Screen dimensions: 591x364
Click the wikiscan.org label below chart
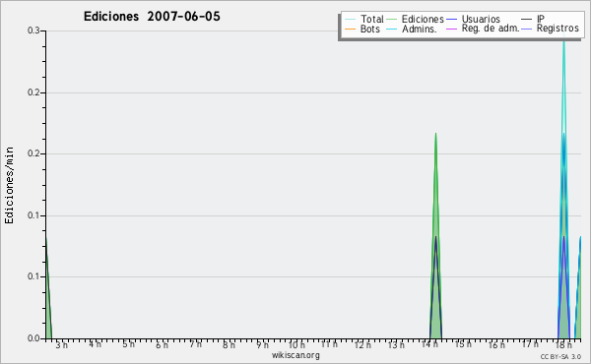click(295, 355)
